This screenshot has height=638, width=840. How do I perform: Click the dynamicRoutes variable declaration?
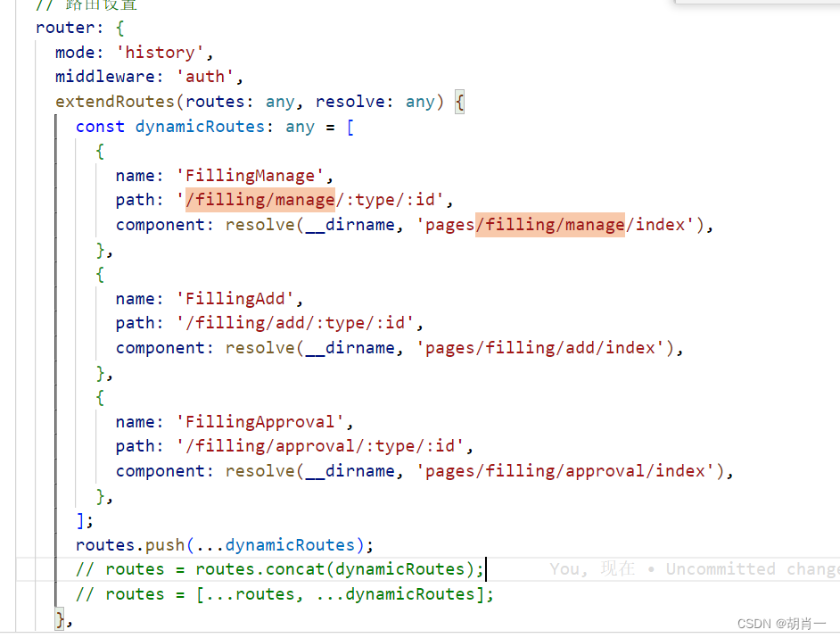point(200,127)
